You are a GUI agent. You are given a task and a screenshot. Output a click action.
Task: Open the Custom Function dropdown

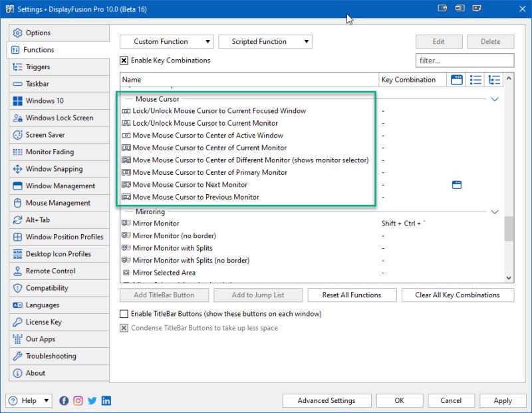pyautogui.click(x=167, y=42)
